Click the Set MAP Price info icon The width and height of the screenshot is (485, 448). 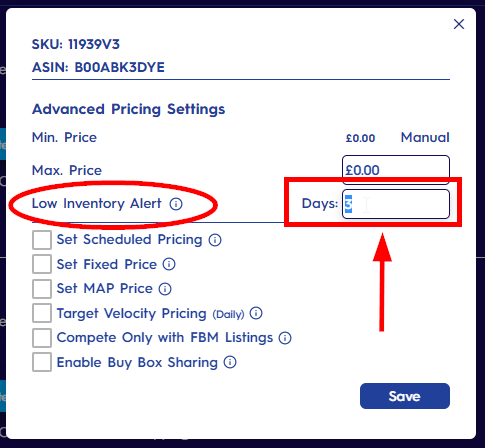(165, 289)
